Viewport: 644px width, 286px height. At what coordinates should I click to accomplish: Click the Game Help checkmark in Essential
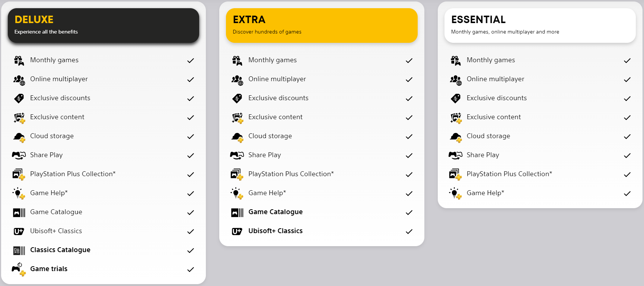(x=627, y=193)
